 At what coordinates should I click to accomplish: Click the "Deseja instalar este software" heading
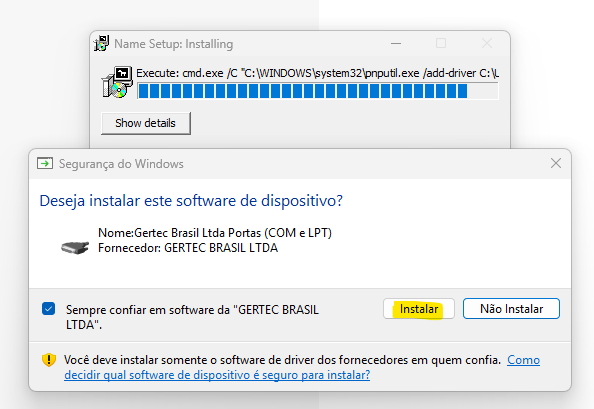[191, 201]
